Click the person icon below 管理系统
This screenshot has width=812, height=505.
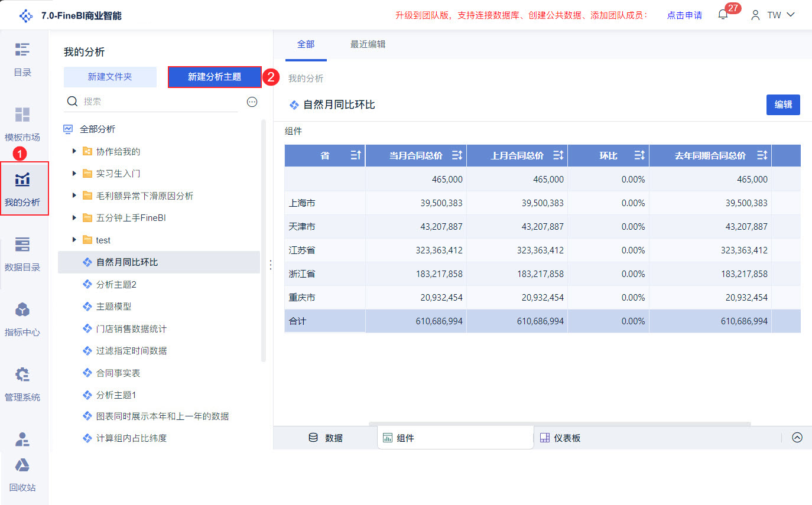[22, 439]
